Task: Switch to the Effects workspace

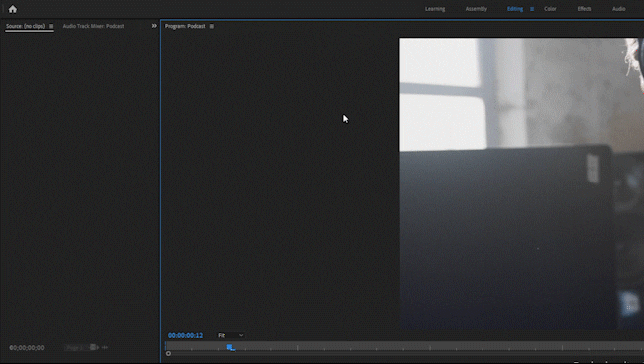Action: coord(585,9)
